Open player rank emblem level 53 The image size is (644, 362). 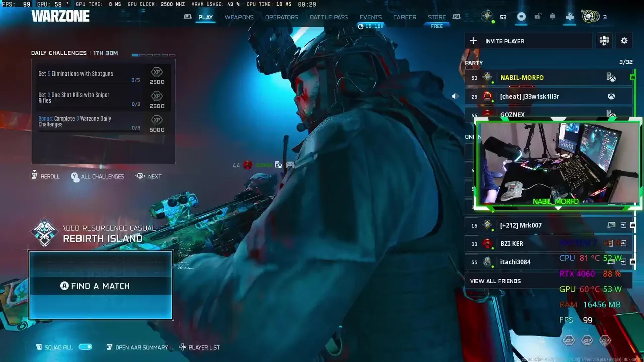point(487,16)
